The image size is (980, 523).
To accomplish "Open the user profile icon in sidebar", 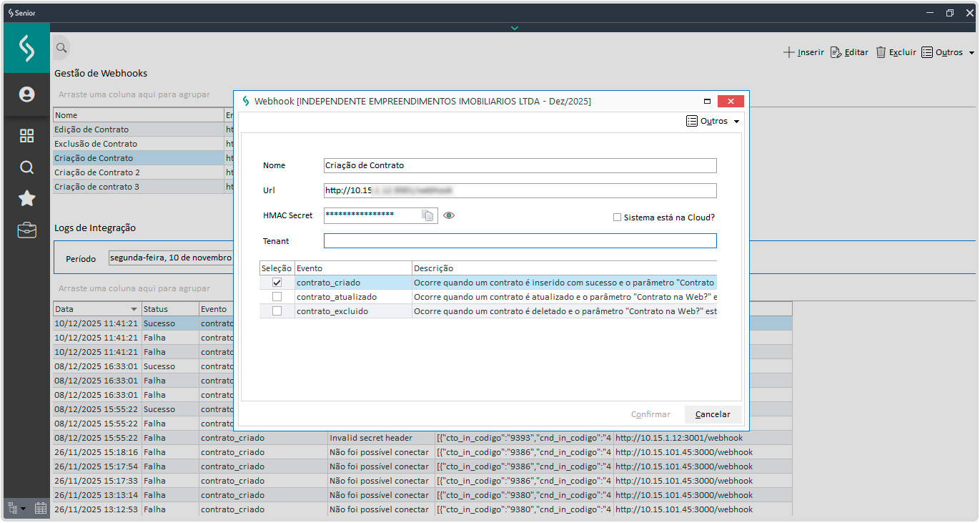I will 26,94.
